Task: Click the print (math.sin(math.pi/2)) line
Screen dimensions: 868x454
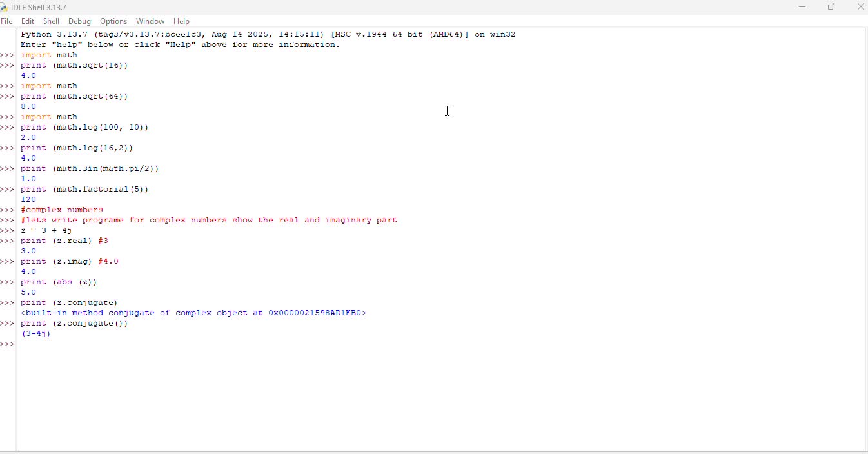Action: (x=90, y=169)
